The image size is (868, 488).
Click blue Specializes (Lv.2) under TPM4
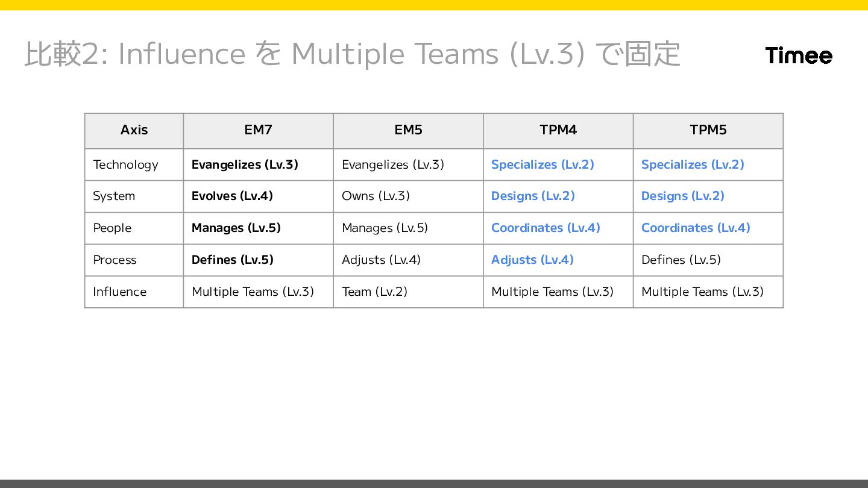click(542, 164)
